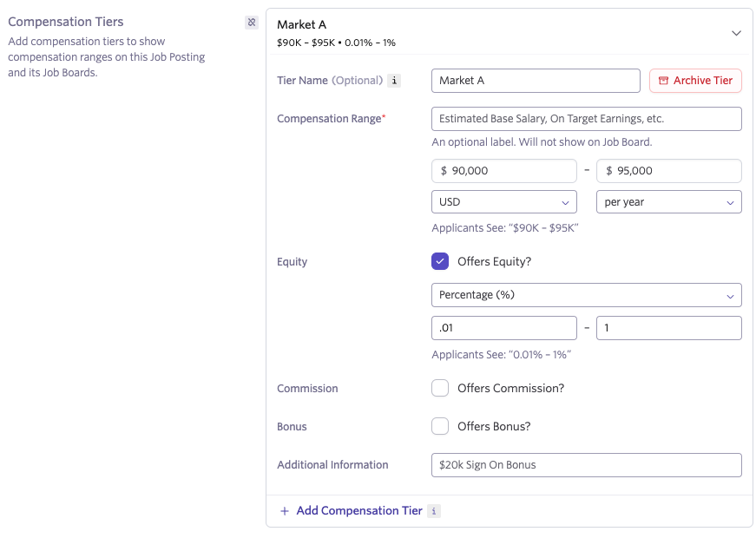Click the maximum equity field 1
Screen dimensions: 756x538
point(668,328)
